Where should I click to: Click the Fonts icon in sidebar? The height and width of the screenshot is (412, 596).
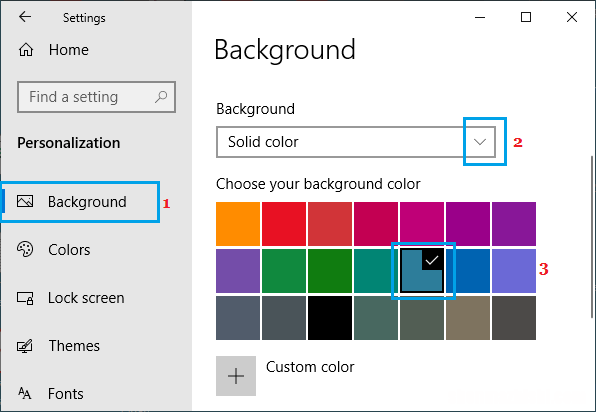tap(25, 393)
